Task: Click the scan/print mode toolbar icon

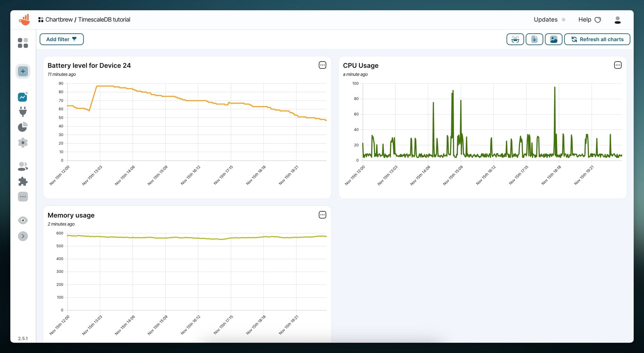Action: (x=515, y=39)
